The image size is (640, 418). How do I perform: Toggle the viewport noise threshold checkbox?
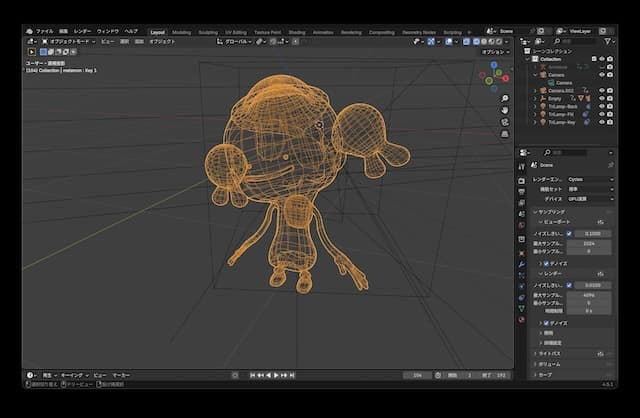point(569,233)
